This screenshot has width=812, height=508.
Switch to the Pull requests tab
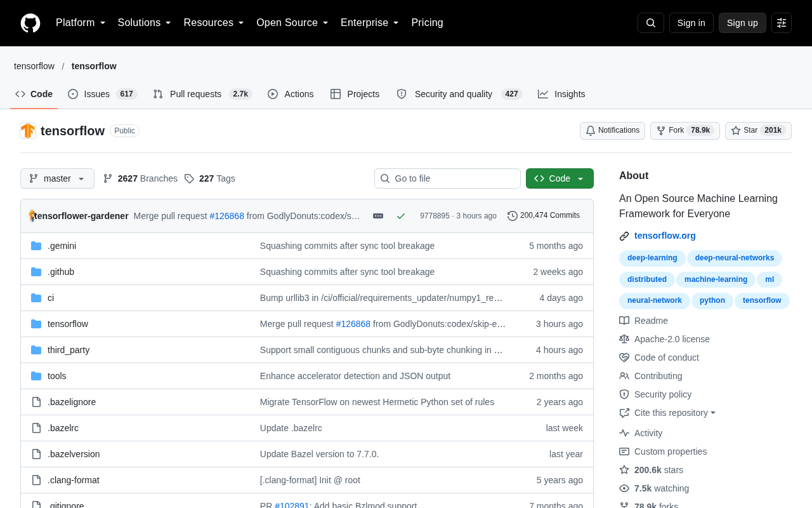tap(202, 94)
